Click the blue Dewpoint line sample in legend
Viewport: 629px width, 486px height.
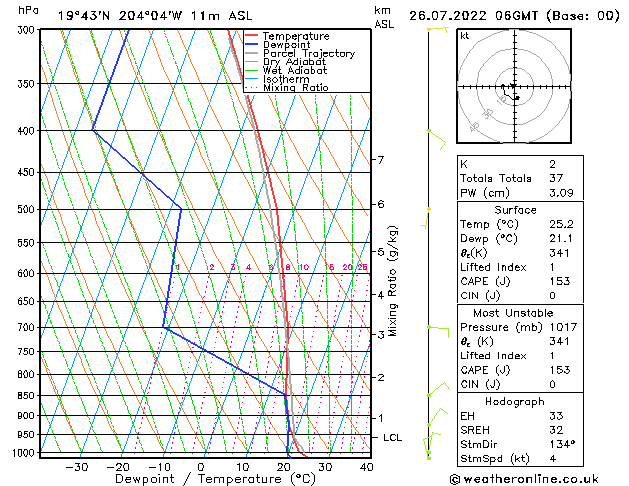click(251, 45)
